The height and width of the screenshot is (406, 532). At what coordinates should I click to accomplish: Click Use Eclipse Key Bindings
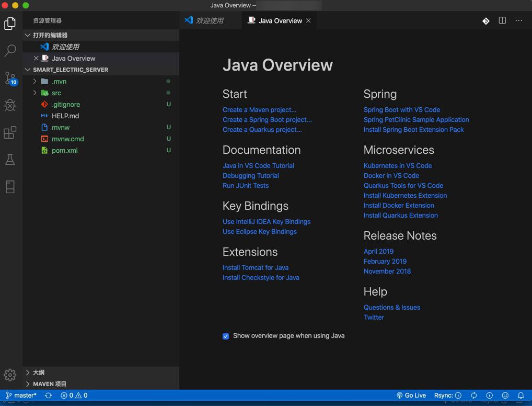pyautogui.click(x=260, y=231)
